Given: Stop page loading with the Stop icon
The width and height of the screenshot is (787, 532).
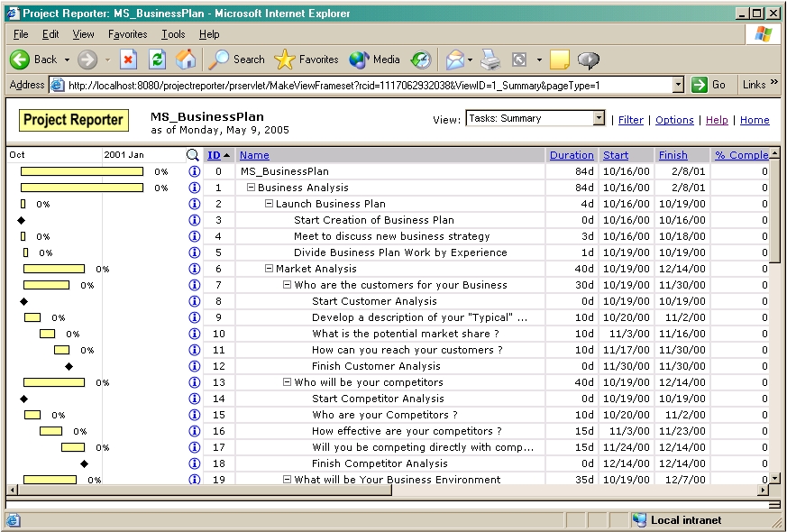Looking at the screenshot, I should click(x=129, y=60).
